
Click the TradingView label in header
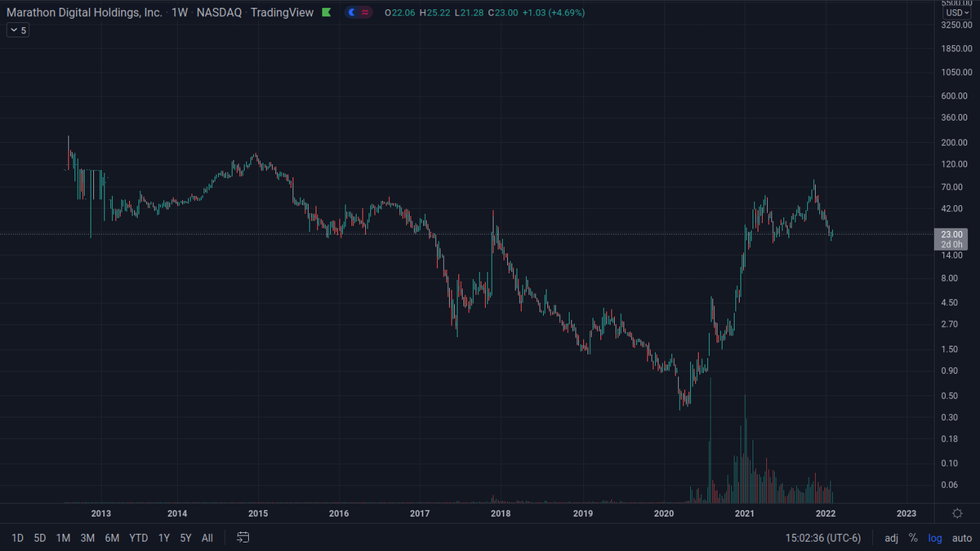(282, 13)
